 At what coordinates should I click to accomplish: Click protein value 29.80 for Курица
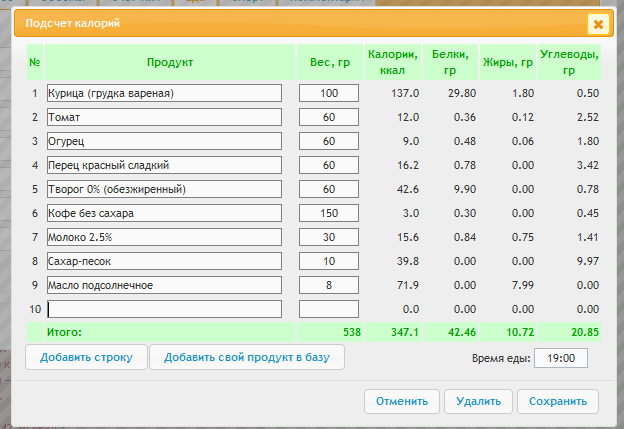(x=462, y=93)
